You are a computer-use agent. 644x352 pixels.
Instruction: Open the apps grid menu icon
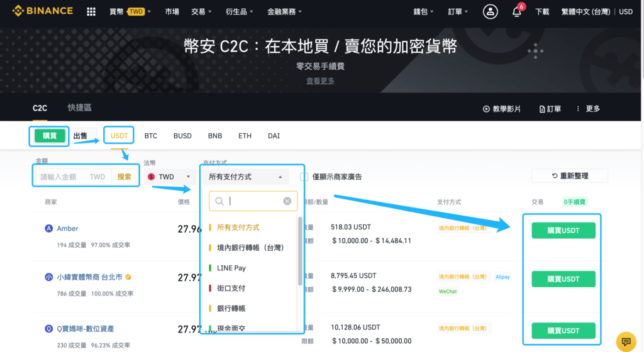(x=91, y=11)
